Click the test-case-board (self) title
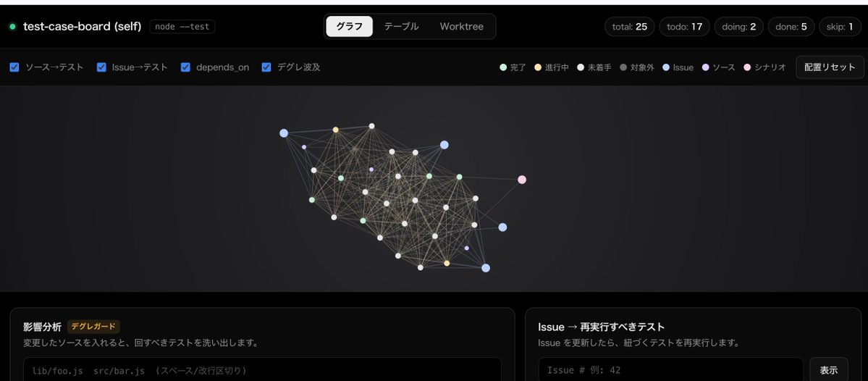This screenshot has width=868, height=381. tap(82, 27)
